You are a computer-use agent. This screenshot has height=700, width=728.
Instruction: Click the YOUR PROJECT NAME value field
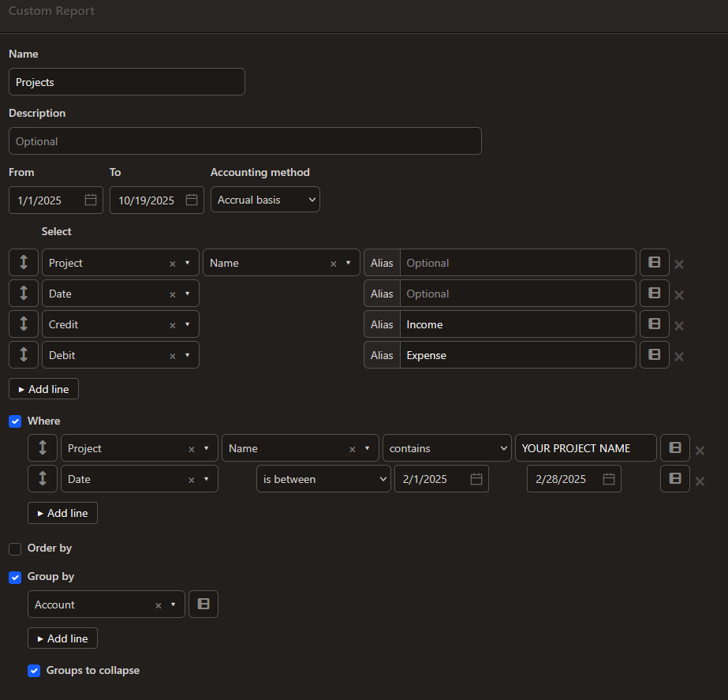coord(586,447)
